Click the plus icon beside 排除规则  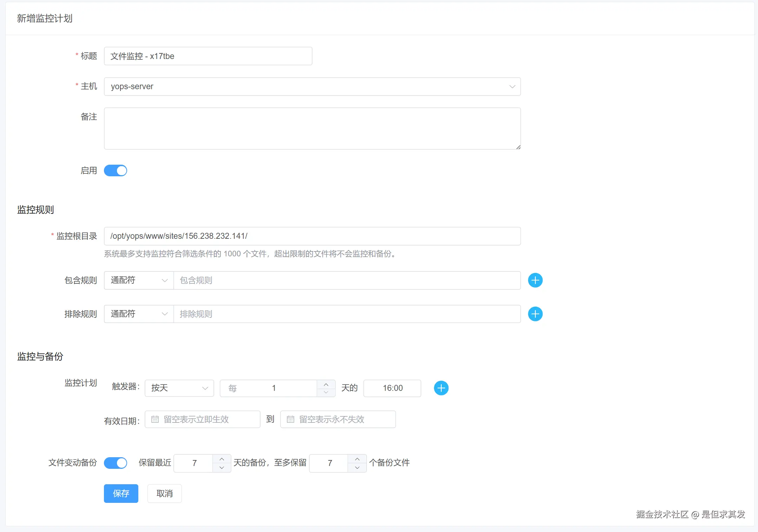pyautogui.click(x=535, y=314)
